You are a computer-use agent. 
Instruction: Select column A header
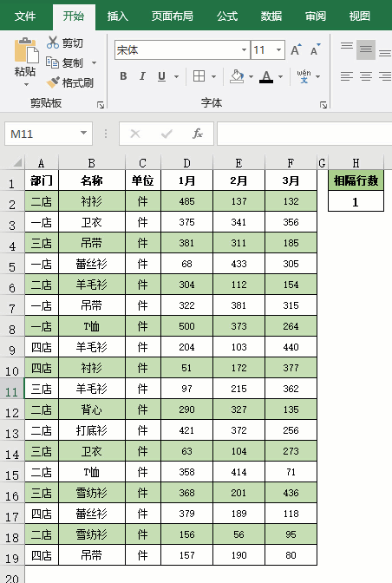42,163
